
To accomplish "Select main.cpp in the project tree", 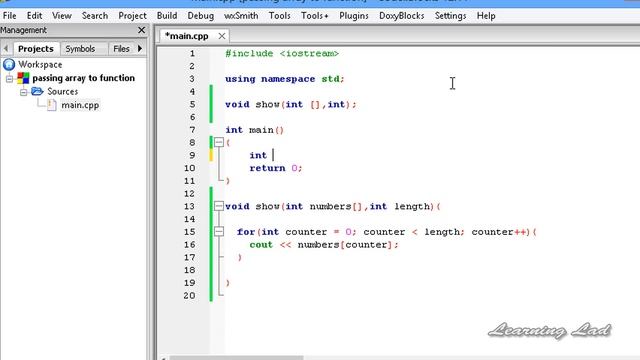I will (80, 105).
